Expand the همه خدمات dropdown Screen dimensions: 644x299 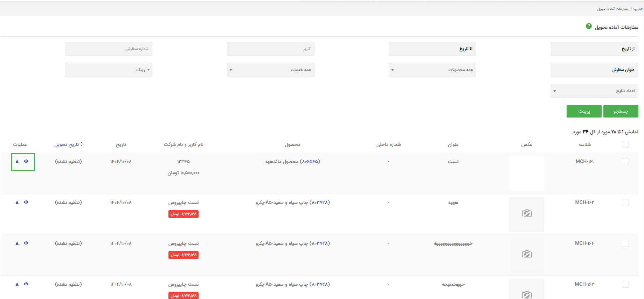click(x=270, y=70)
